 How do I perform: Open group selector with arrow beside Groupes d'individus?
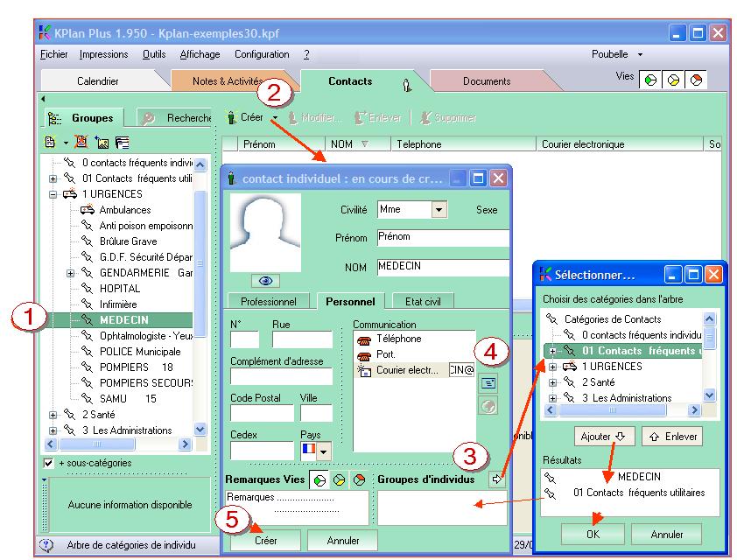click(497, 479)
